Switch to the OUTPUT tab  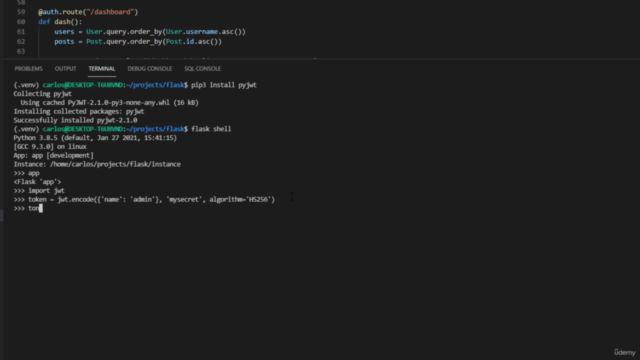(65, 69)
